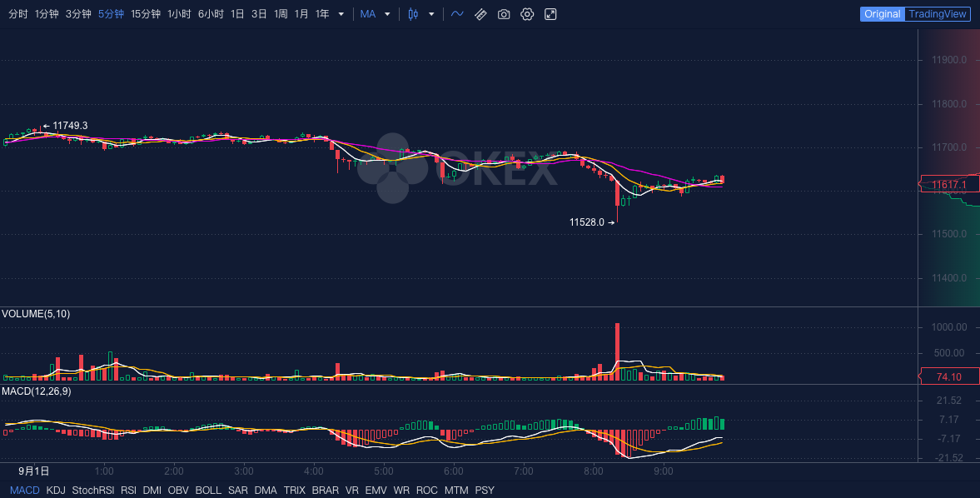Image resolution: width=980 pixels, height=498 pixels.
Task: Expand the time interval dropdown after 1年
Action: (341, 14)
